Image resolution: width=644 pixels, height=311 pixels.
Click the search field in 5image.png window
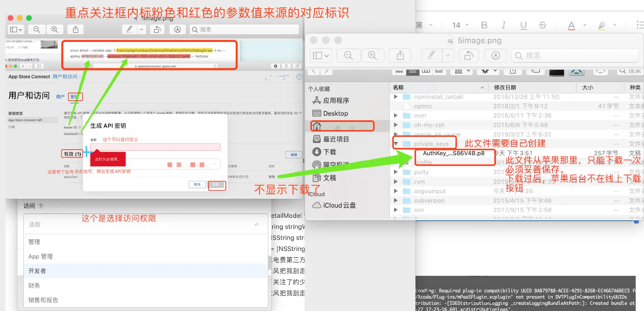(575, 55)
